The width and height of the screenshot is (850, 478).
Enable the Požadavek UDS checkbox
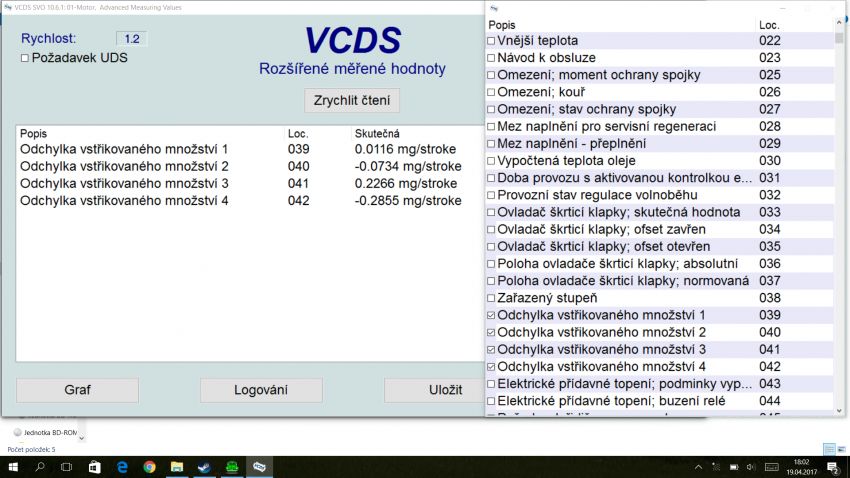tap(25, 58)
